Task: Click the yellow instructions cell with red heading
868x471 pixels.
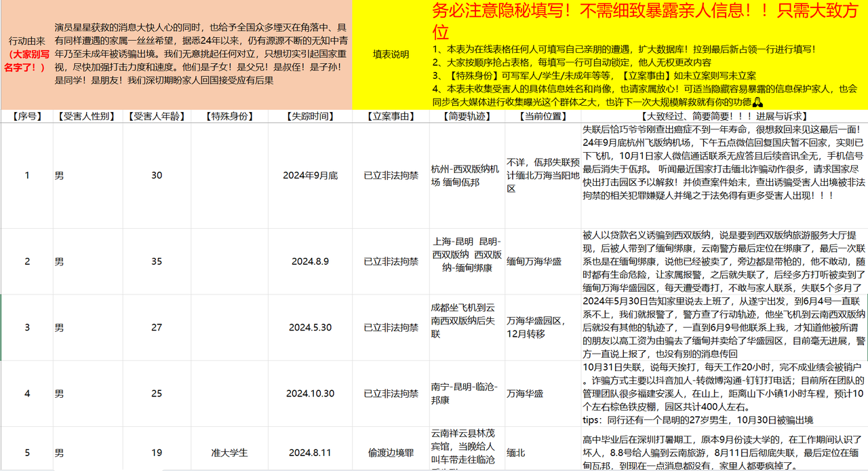Action: 648,54
